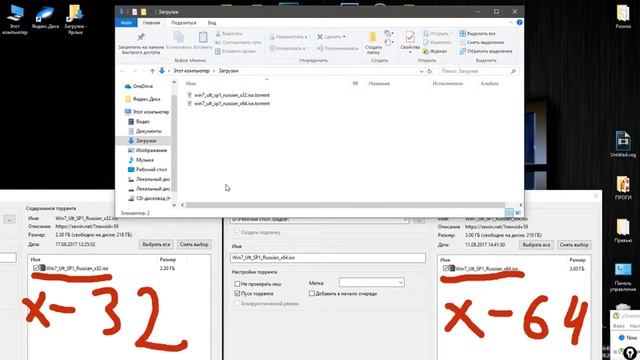Open Панель управления desktop icon
Screen dimensions: 640x360
click(x=623, y=277)
